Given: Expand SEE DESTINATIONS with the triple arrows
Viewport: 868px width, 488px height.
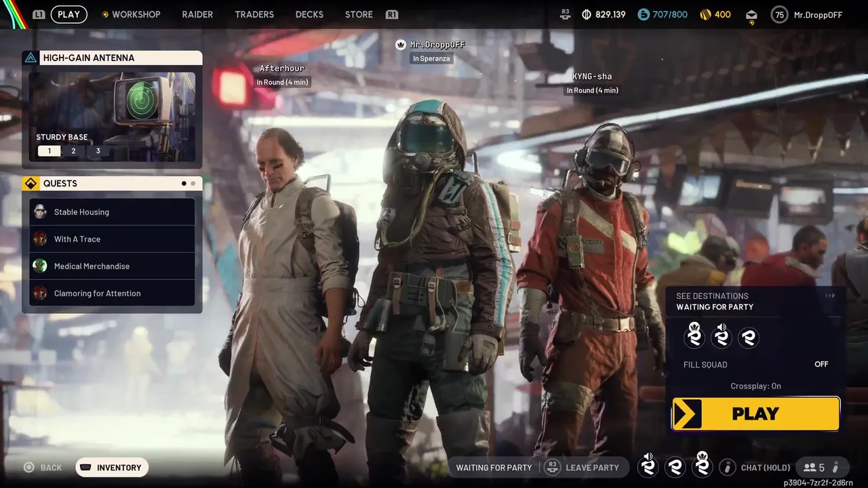Looking at the screenshot, I should pyautogui.click(x=830, y=296).
